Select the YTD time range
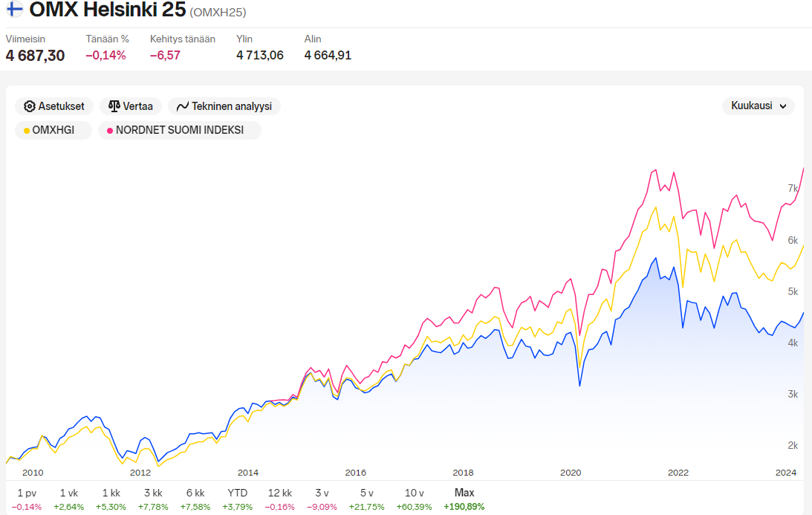This screenshot has height=515, width=812. [x=237, y=499]
